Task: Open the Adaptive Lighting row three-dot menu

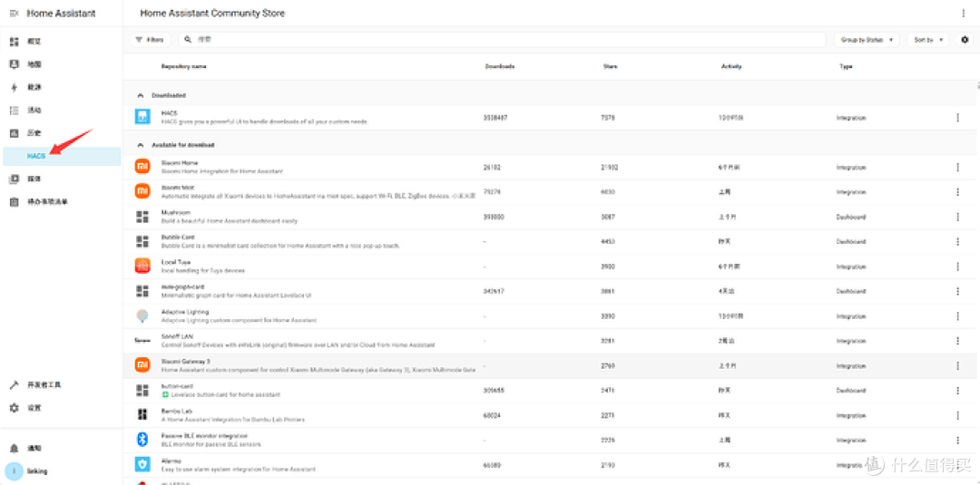Action: coord(957,316)
